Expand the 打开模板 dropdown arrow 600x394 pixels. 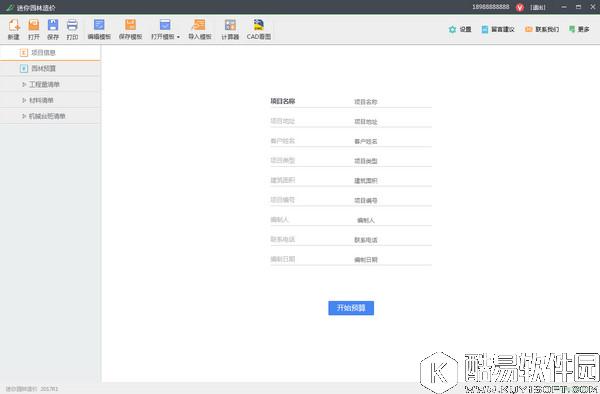178,37
